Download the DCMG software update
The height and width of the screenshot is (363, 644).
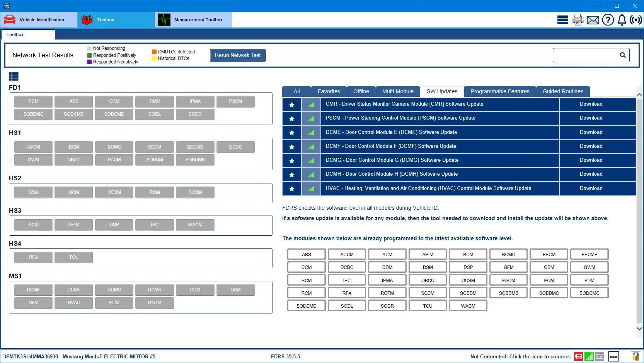tap(591, 160)
